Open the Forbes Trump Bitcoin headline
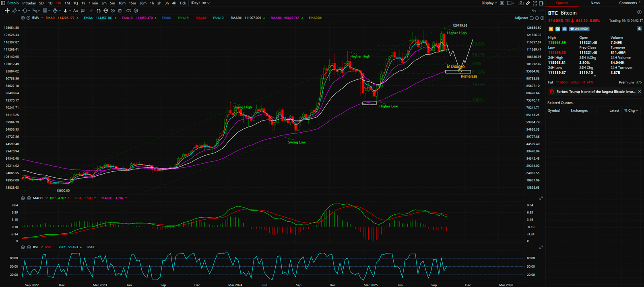644x287 pixels. (596, 92)
